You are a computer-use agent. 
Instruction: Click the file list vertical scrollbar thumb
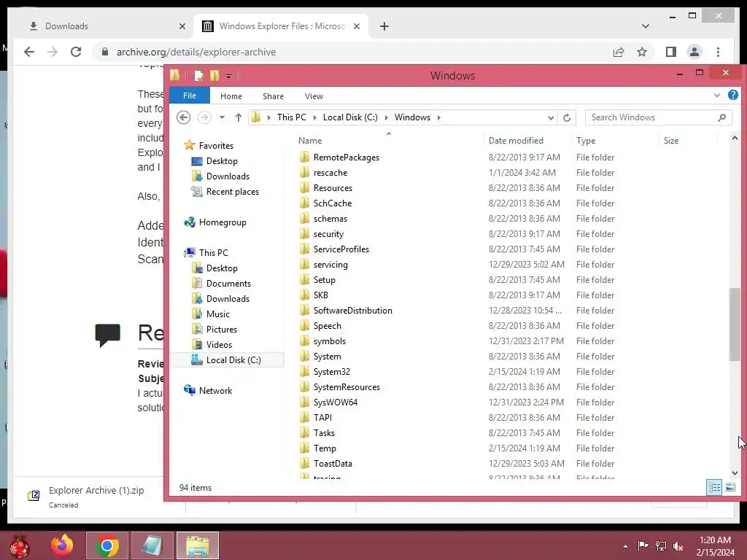[x=734, y=324]
